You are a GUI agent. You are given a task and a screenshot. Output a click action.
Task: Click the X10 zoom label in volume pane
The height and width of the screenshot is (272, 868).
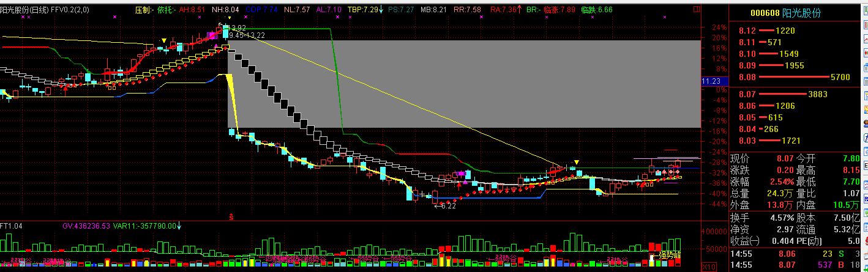point(708,267)
